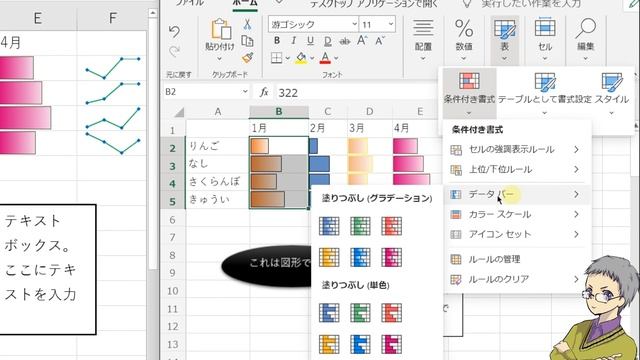Choose blue solid fill data bar
The height and width of the screenshot is (360, 640).
click(x=329, y=313)
